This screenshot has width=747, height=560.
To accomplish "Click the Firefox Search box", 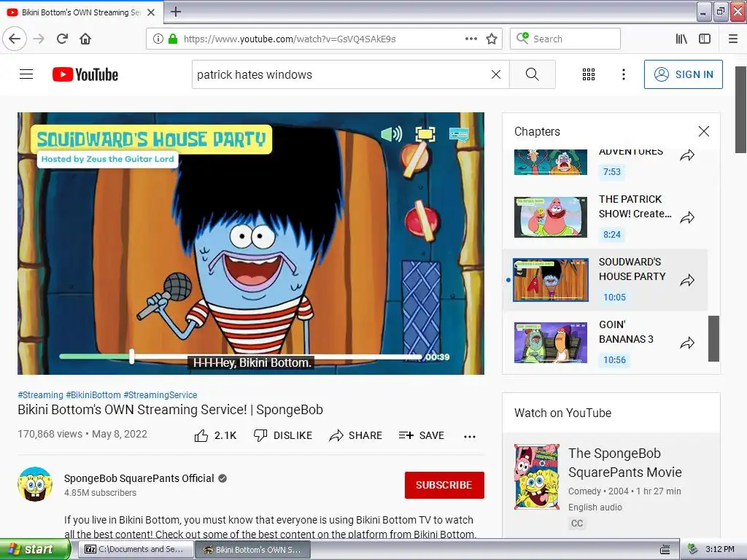I will tap(565, 39).
